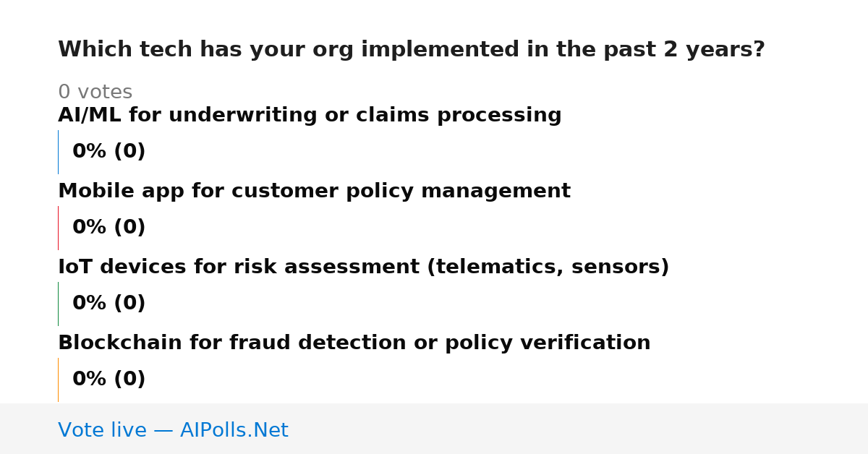Choose Mobile app for customer policy management
This screenshot has height=454, width=868.
coord(314,192)
